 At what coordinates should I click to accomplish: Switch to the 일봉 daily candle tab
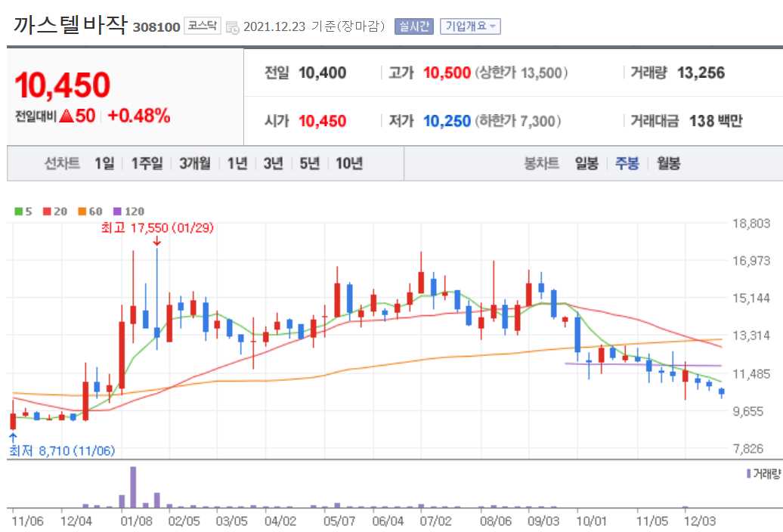click(x=584, y=162)
